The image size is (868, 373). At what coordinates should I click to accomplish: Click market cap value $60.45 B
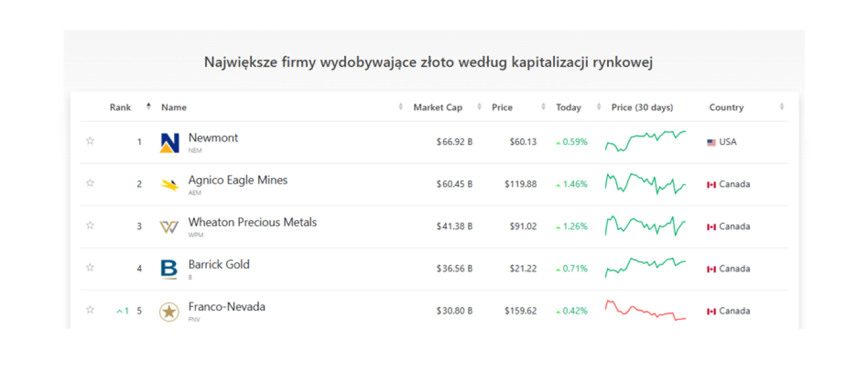tap(454, 185)
